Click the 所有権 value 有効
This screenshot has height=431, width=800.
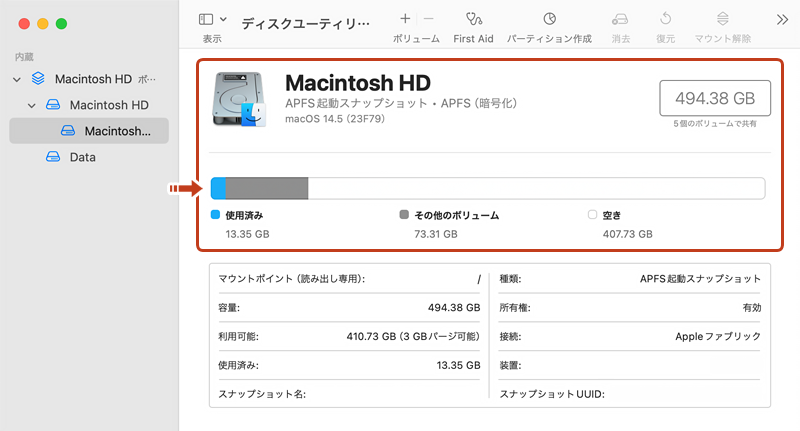[752, 308]
